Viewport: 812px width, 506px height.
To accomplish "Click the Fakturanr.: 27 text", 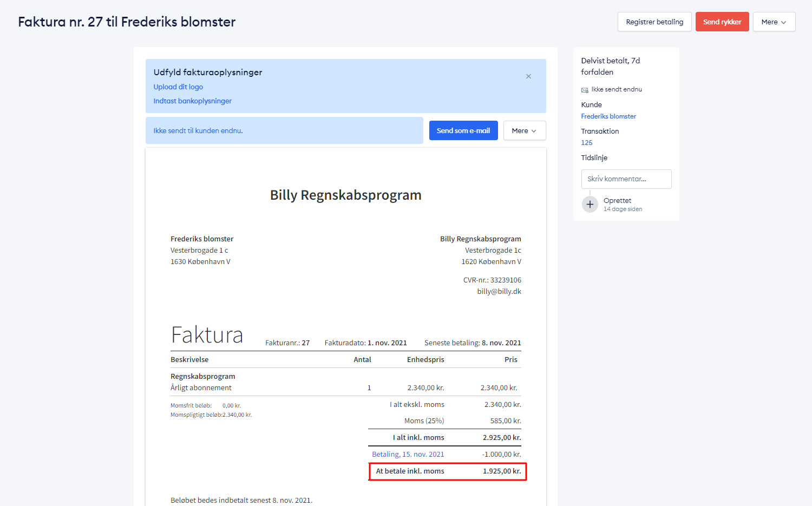I will click(287, 343).
